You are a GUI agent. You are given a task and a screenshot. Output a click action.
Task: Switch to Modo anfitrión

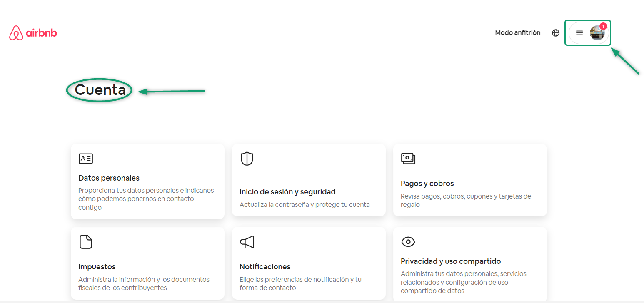(x=518, y=33)
